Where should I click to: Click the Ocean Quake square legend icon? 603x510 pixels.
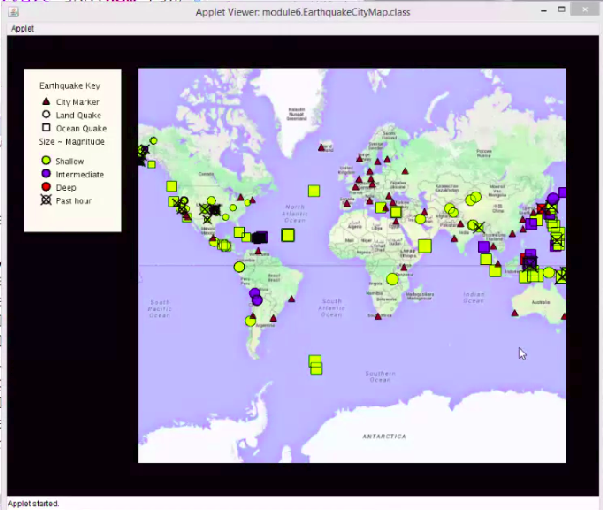45,128
